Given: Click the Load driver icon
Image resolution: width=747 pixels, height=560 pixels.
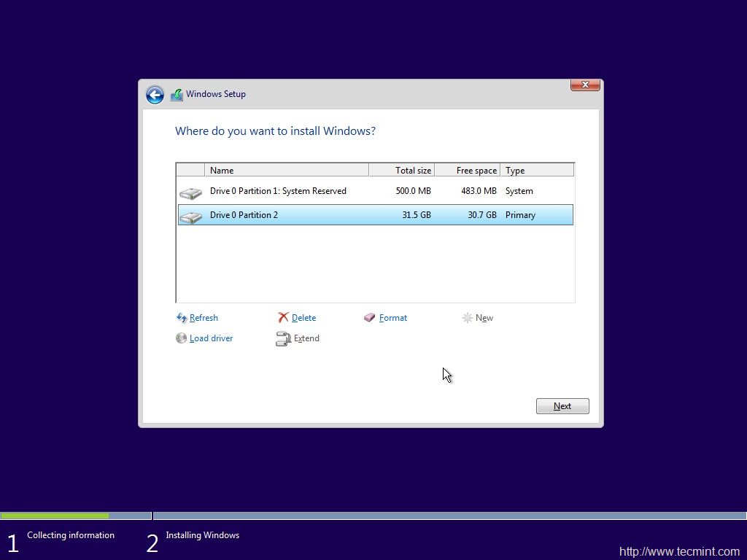Looking at the screenshot, I should point(181,338).
